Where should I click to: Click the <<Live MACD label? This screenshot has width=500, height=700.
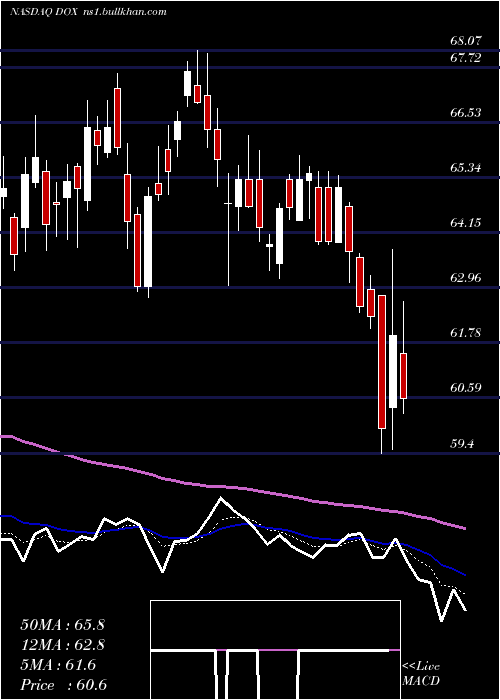(421, 674)
